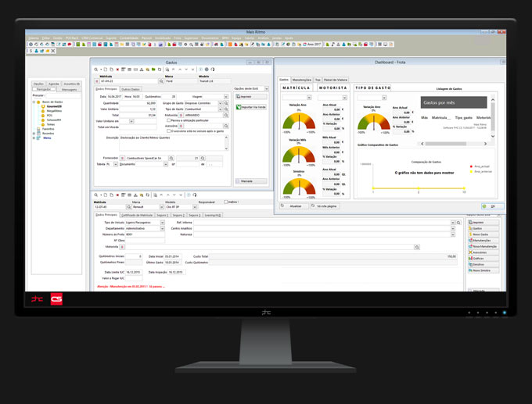Image resolution: width=532 pixels, height=404 pixels.
Task: Switch to the Outros Dados tab
Action: pyautogui.click(x=131, y=90)
